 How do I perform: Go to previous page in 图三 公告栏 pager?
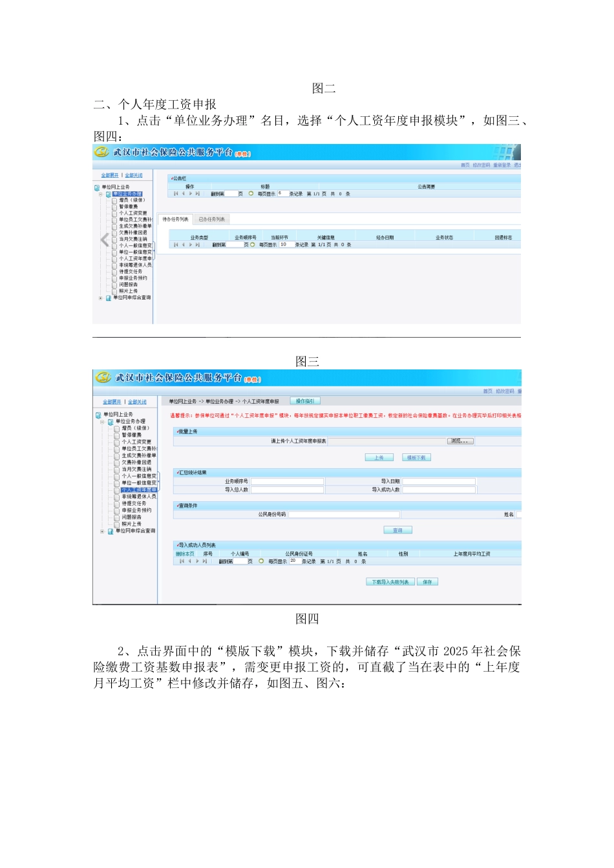point(183,194)
